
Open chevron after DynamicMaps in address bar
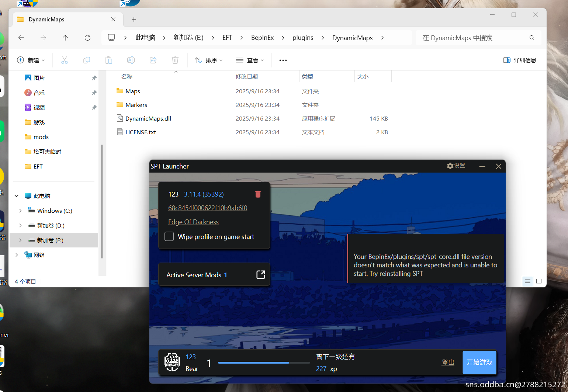click(x=382, y=38)
